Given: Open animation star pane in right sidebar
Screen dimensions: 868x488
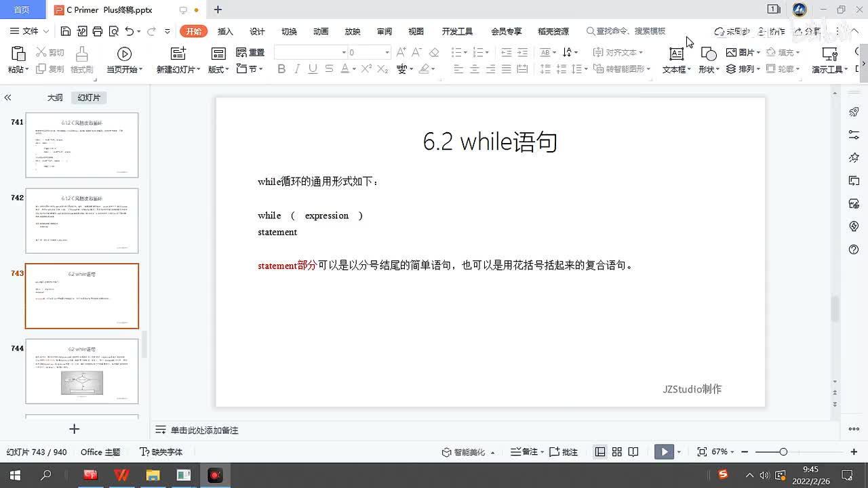Looking at the screenshot, I should click(x=854, y=158).
